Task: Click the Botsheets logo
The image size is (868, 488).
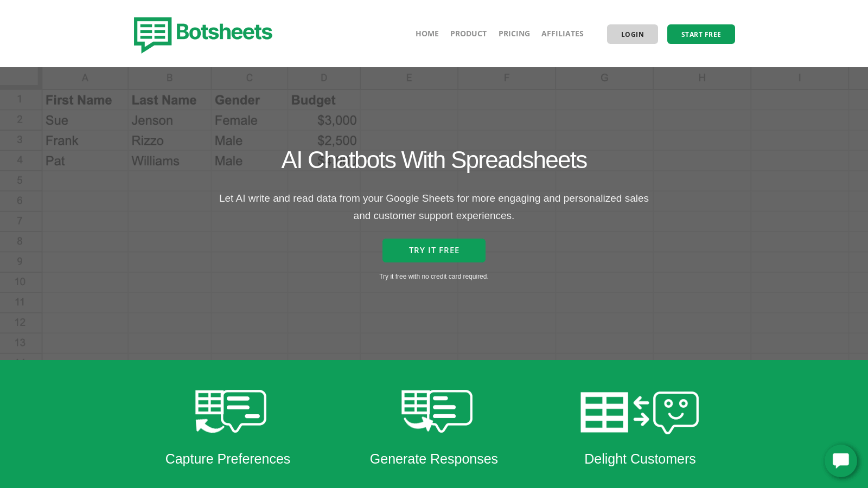Action: (x=203, y=35)
